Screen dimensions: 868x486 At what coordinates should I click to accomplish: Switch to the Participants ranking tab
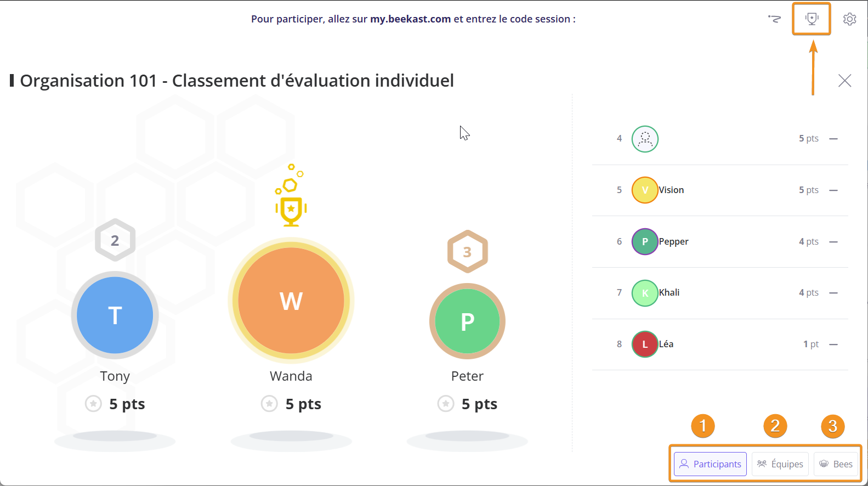(x=710, y=464)
